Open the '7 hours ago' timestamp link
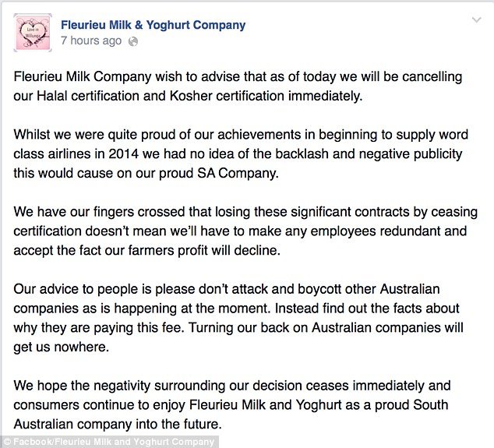The image size is (494, 448). 91,41
